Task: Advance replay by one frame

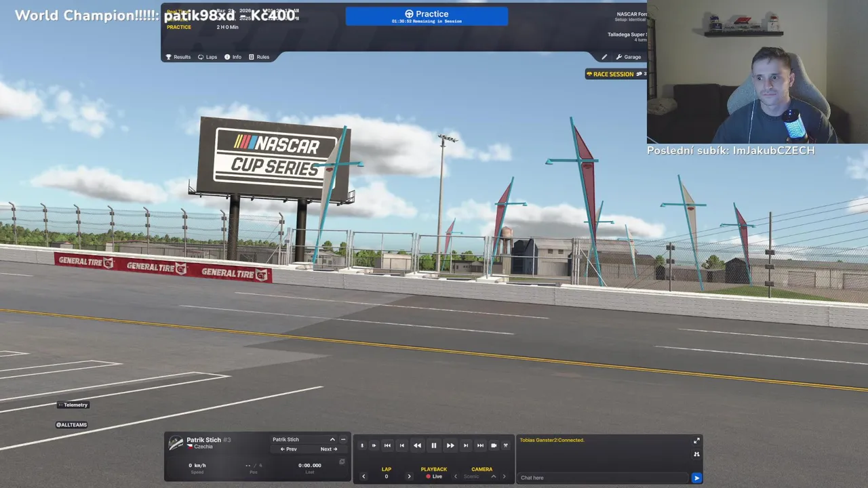Action: 374,445
